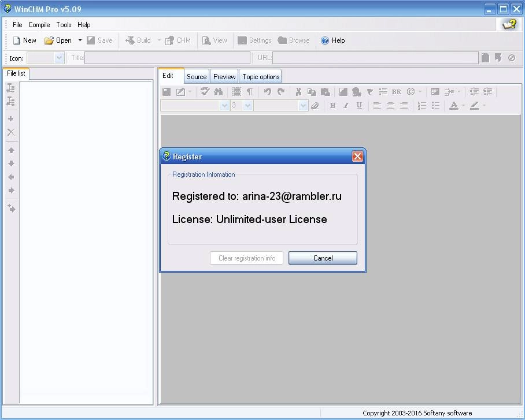
Task: Click the BR line break icon
Action: pos(397,92)
